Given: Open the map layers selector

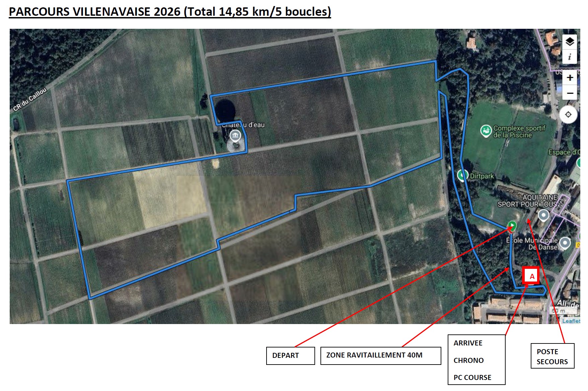Looking at the screenshot, I should (x=569, y=42).
